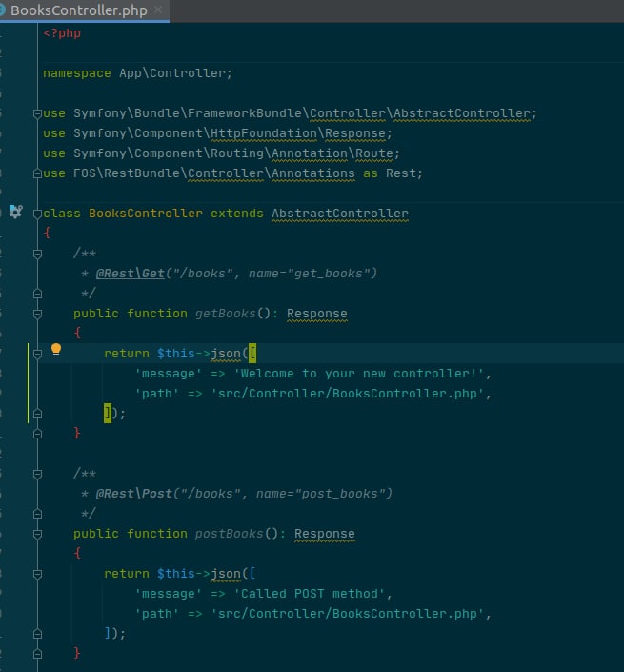
Task: Click the highlighted closing bracket before );
Action: coord(107,413)
